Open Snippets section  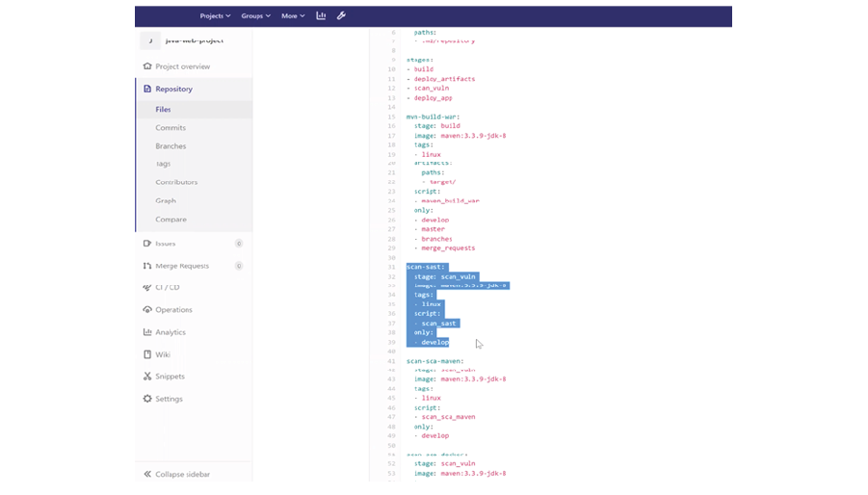(x=170, y=377)
